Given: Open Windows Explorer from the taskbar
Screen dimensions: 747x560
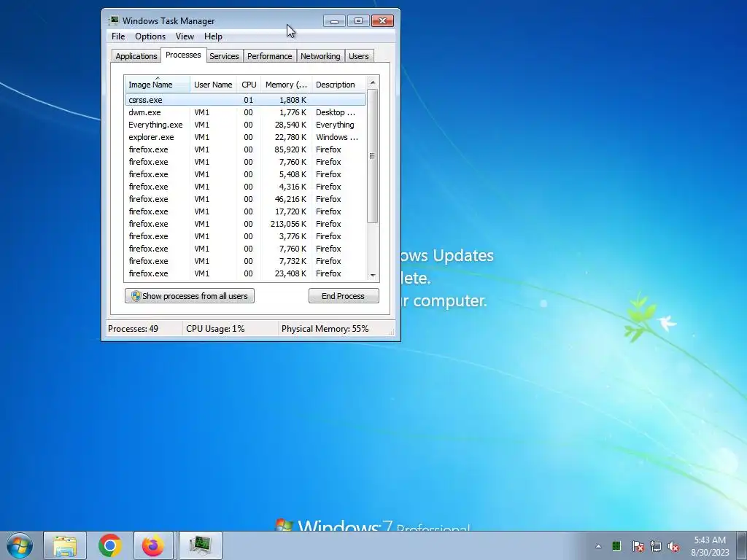Looking at the screenshot, I should [65, 545].
